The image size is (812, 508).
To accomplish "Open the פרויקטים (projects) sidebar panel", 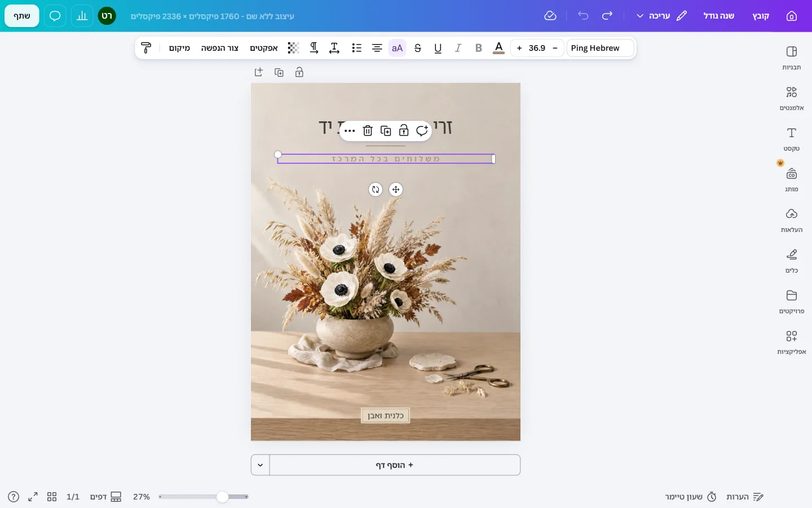I will point(791,302).
